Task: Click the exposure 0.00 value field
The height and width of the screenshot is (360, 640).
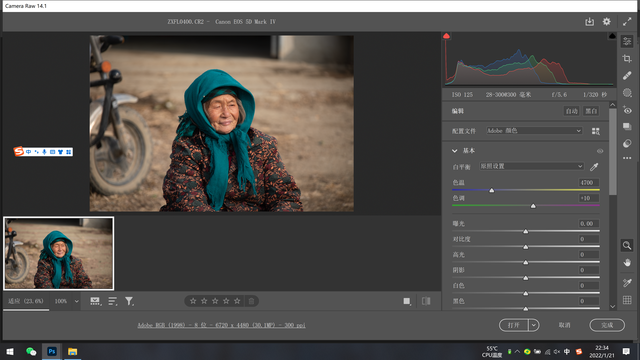Action: tap(589, 223)
